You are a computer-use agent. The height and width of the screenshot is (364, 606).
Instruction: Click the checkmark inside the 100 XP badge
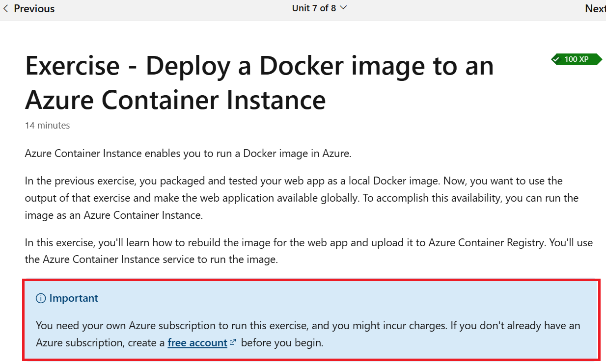pos(556,59)
